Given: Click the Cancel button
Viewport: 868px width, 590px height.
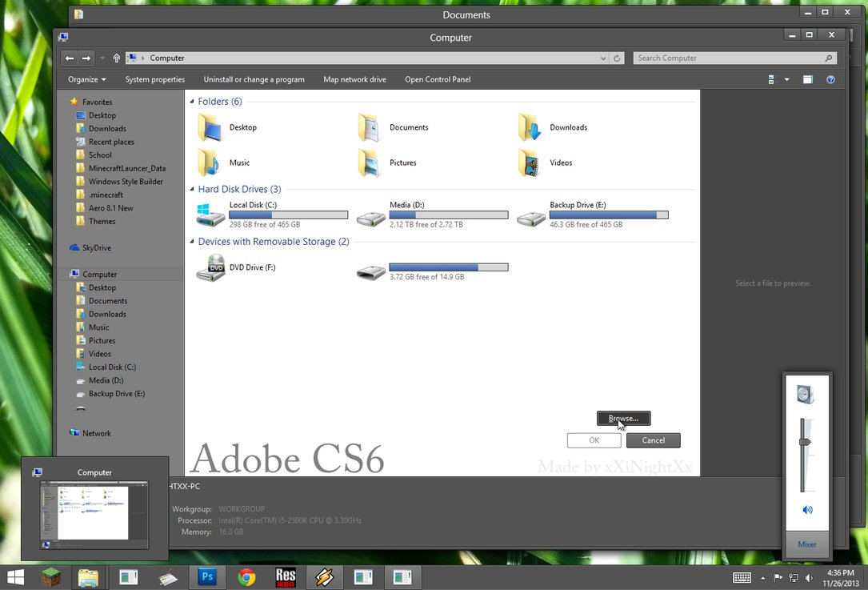Looking at the screenshot, I should pos(654,440).
